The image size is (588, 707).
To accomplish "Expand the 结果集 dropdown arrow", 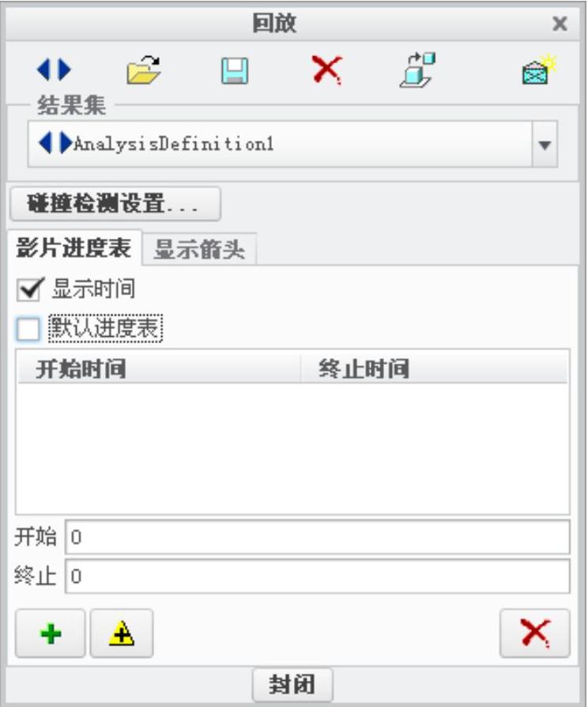I will pyautogui.click(x=545, y=145).
